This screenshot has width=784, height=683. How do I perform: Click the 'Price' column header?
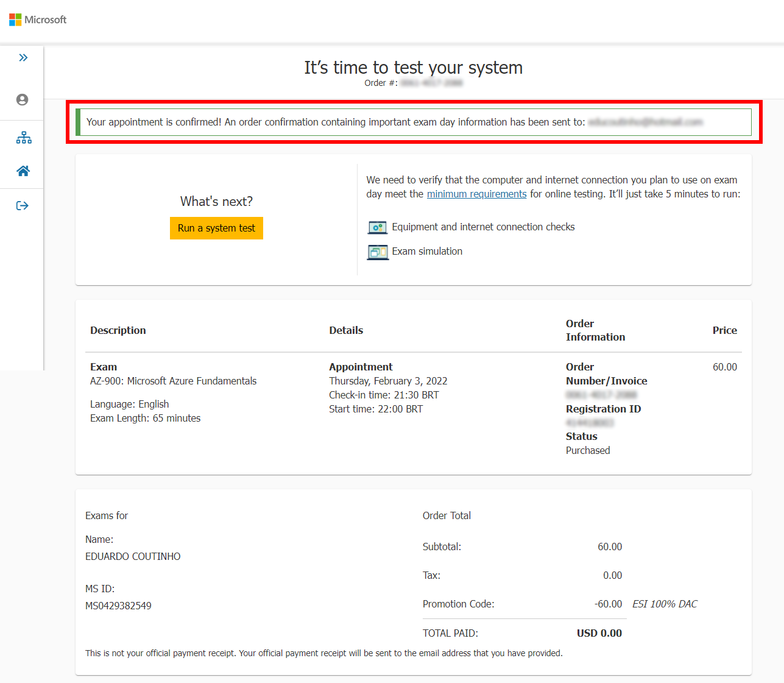725,330
